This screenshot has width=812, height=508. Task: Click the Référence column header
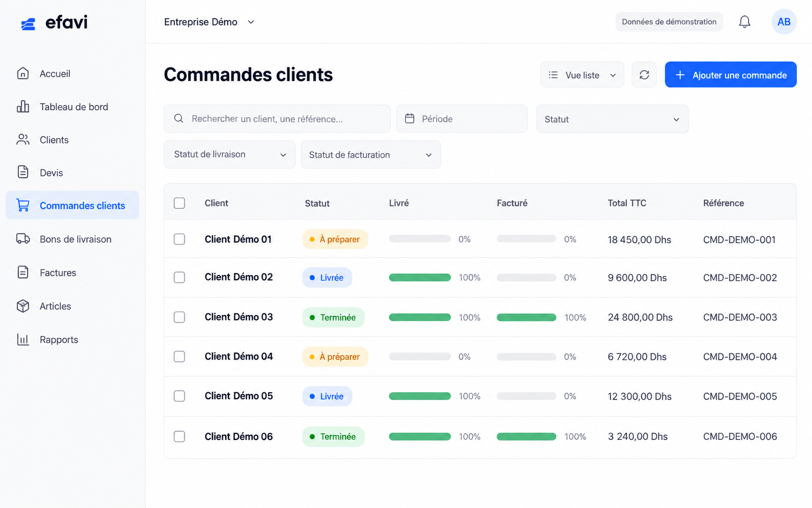pyautogui.click(x=723, y=203)
